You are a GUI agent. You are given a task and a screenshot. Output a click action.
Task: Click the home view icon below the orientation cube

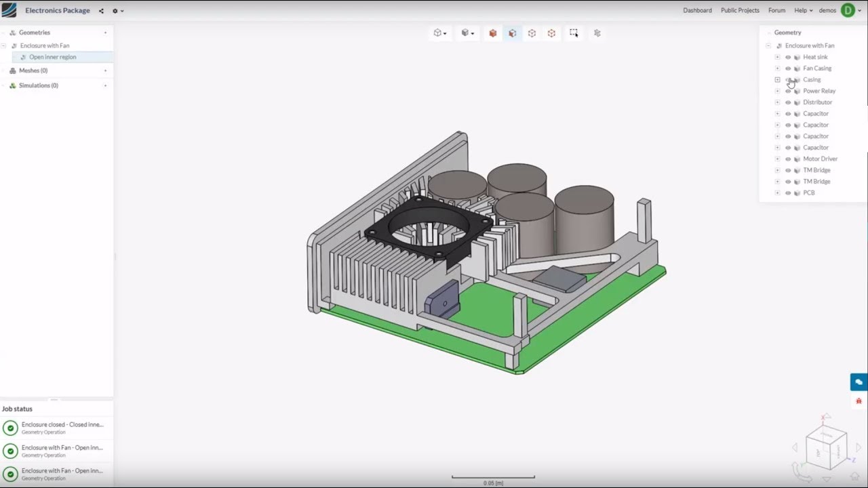(855, 476)
